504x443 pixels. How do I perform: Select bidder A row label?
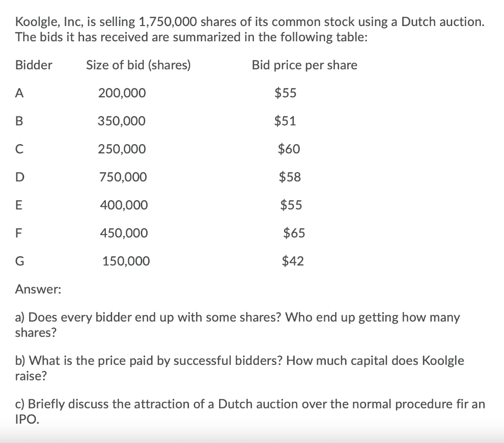tap(19, 93)
